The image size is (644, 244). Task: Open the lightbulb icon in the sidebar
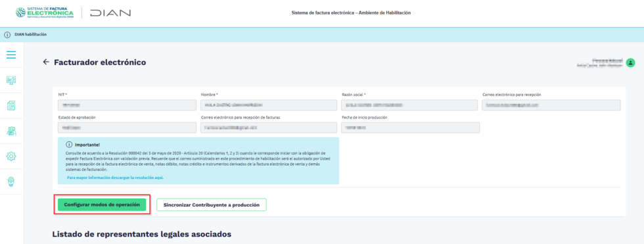[x=12, y=182]
